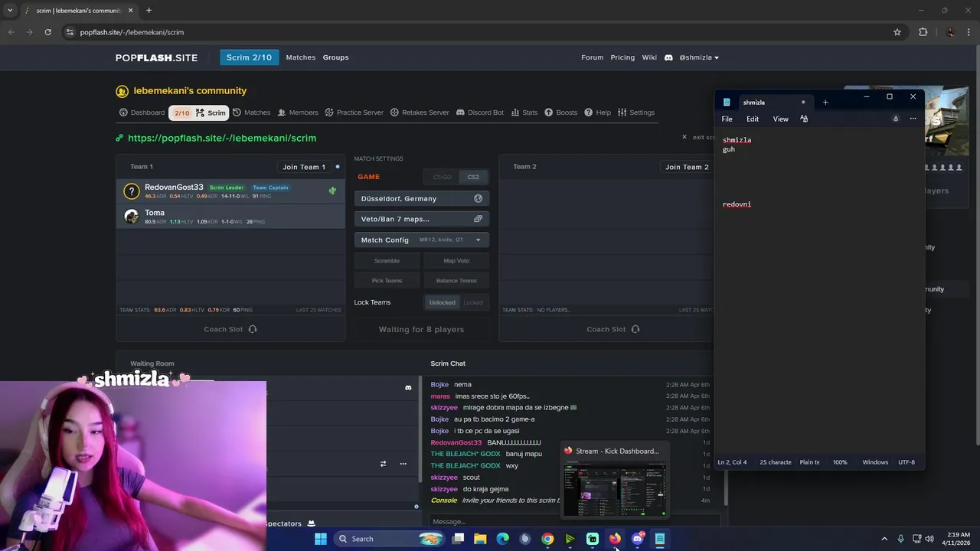980x551 pixels.
Task: Click the Help question-mark icon
Action: [x=589, y=112]
